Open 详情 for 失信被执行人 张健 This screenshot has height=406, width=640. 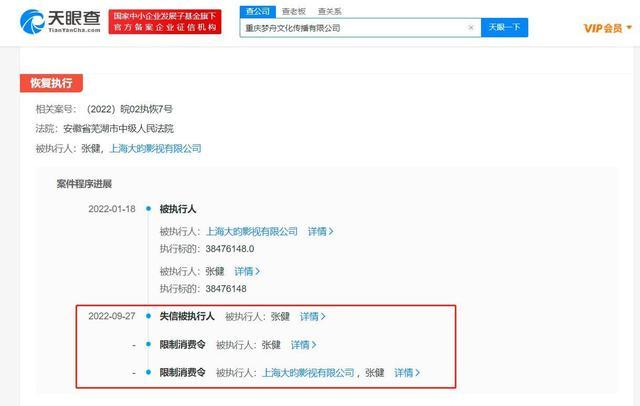point(313,316)
